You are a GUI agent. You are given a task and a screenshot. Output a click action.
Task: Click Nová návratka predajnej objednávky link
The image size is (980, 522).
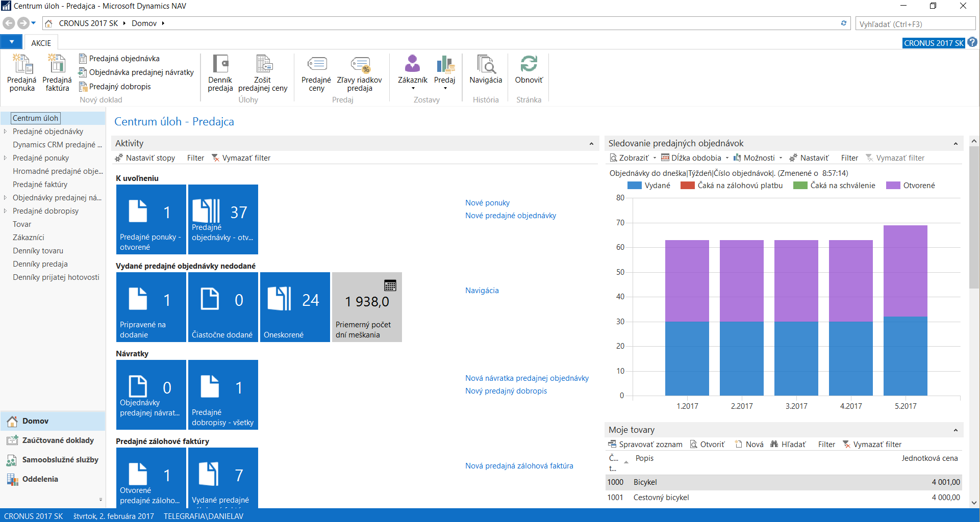[x=527, y=378]
